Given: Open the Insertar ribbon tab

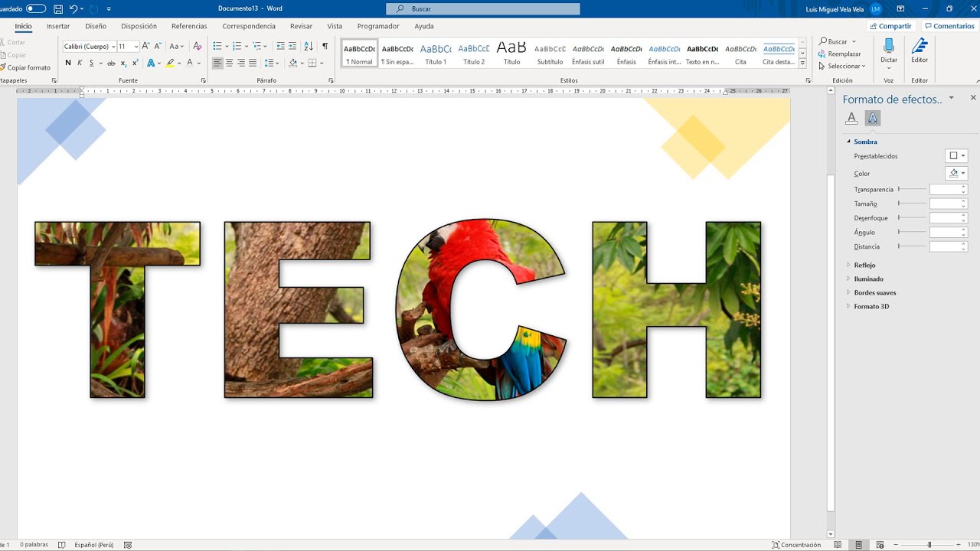Looking at the screenshot, I should point(58,26).
